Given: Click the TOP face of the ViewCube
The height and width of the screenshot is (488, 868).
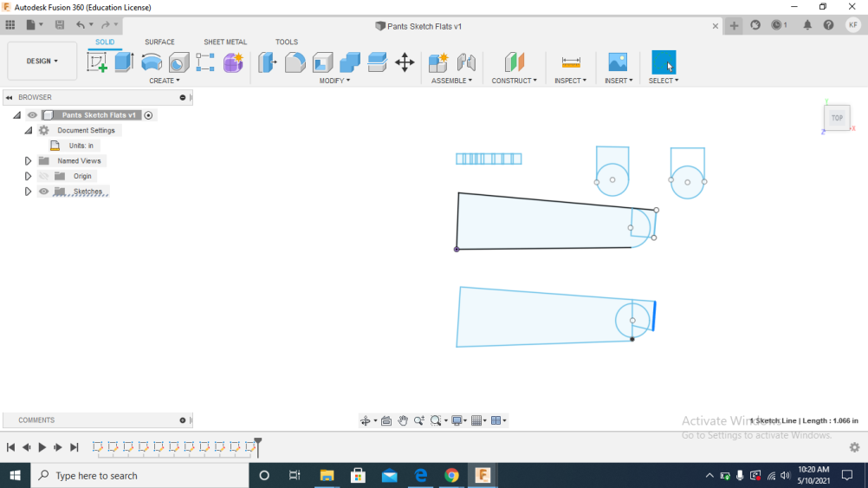Looking at the screenshot, I should (837, 118).
